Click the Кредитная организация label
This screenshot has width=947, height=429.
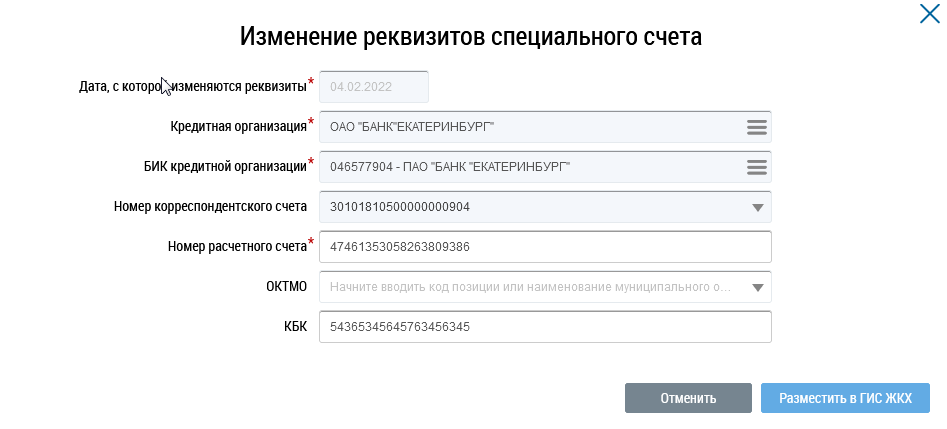239,127
